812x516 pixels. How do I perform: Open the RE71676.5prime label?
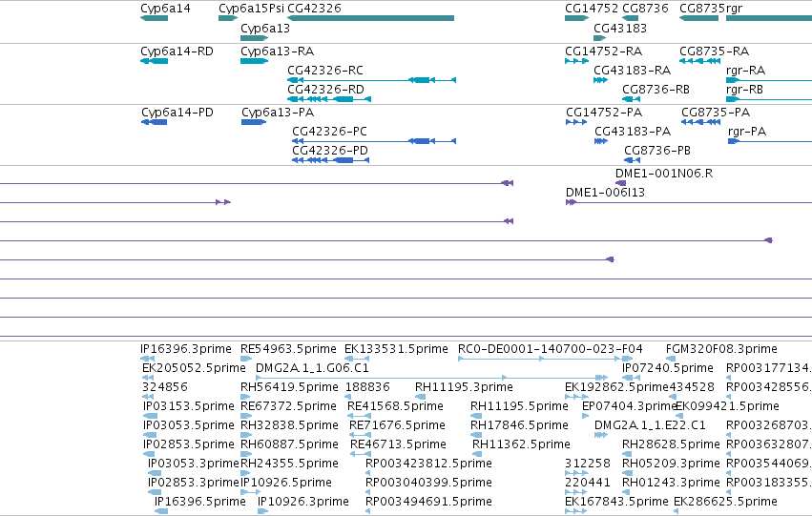397,425
